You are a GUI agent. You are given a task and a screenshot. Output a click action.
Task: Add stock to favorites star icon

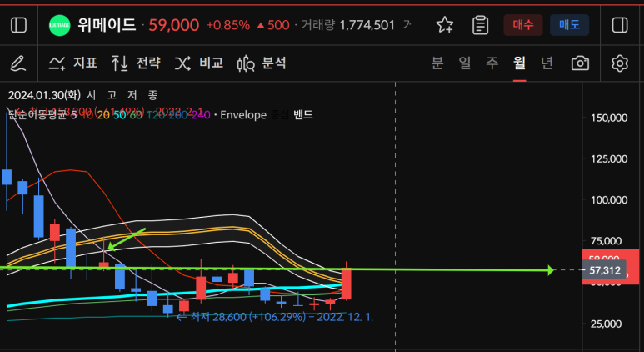pyautogui.click(x=444, y=26)
